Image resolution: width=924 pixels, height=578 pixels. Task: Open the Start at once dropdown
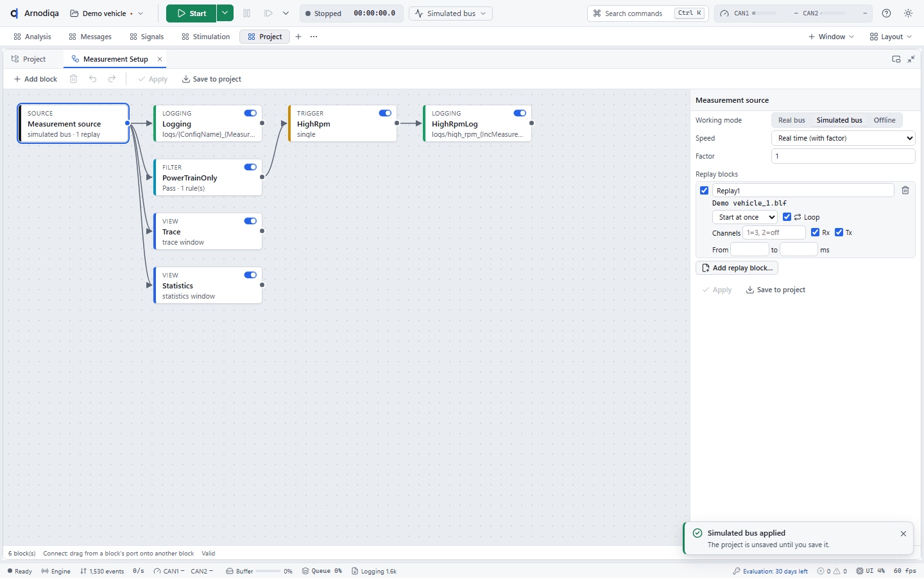[x=744, y=217]
